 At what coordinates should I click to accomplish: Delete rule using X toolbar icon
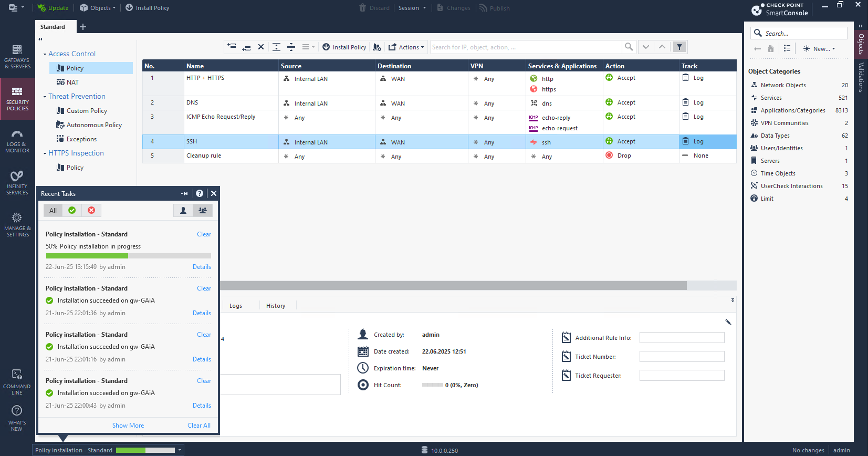tap(261, 47)
